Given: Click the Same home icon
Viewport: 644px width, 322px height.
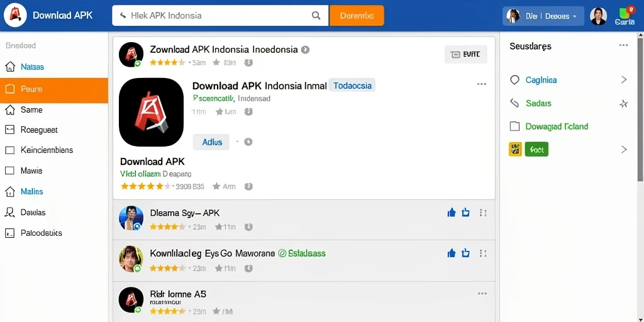Looking at the screenshot, I should point(10,109).
